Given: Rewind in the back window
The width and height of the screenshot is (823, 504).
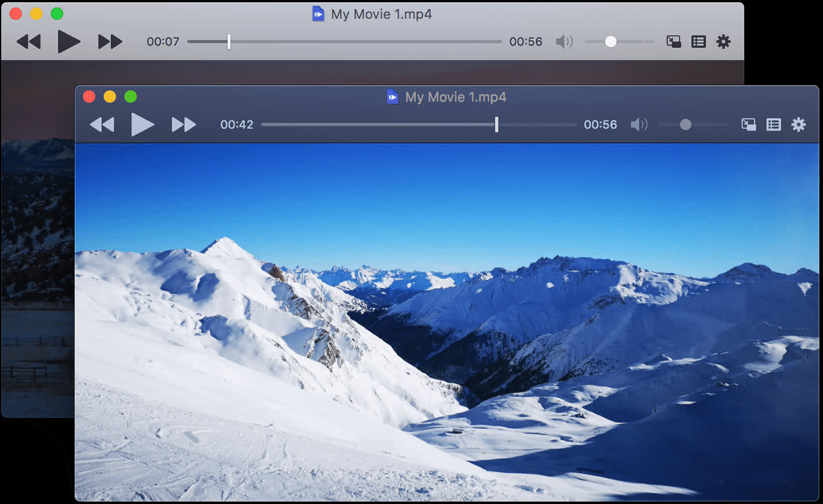Looking at the screenshot, I should click(28, 42).
